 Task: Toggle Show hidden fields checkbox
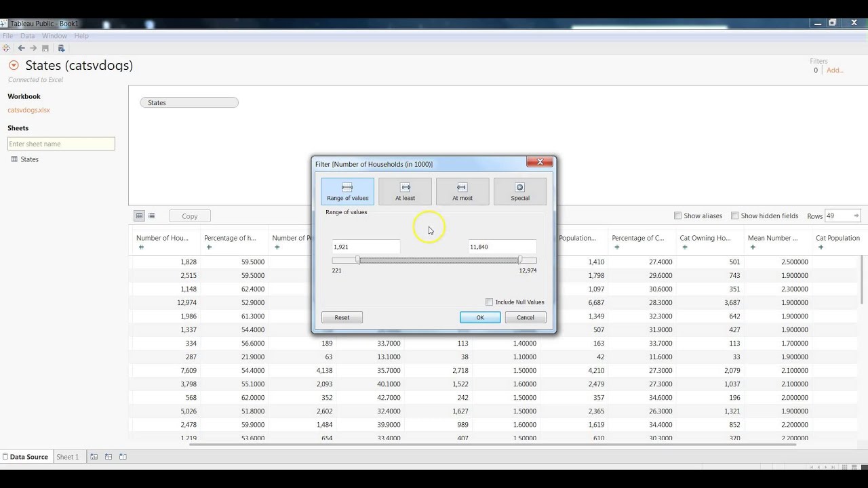click(734, 216)
